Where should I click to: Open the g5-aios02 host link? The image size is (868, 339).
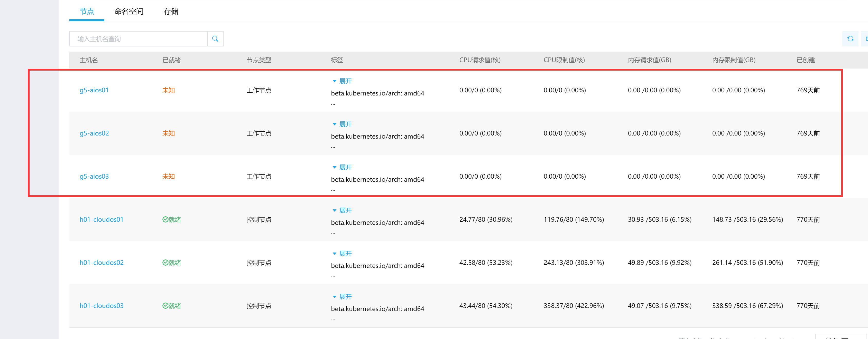[94, 133]
